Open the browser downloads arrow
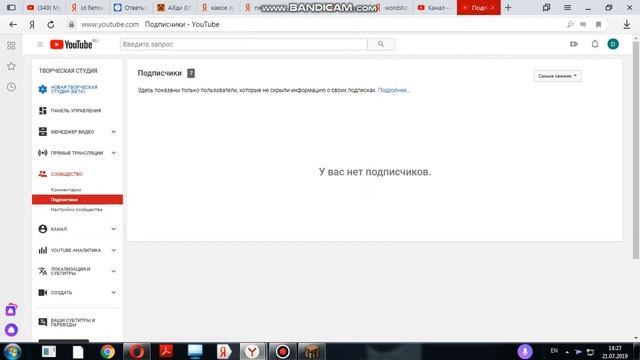The width and height of the screenshot is (640, 360). pos(627,24)
